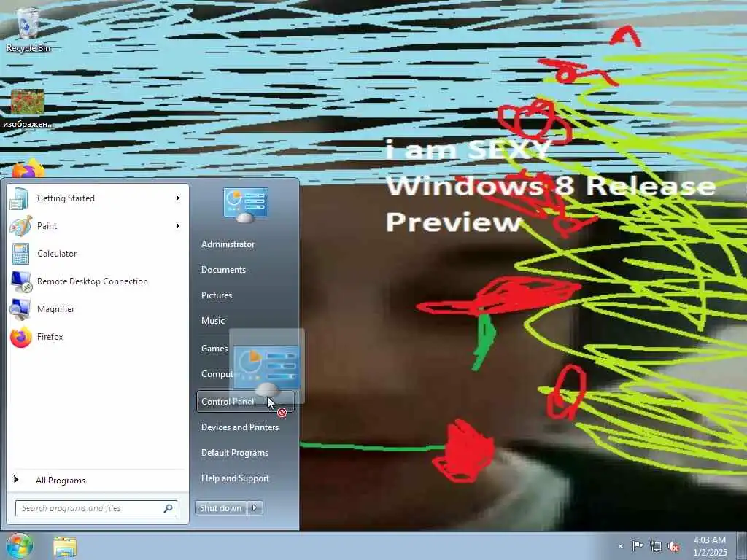Open Windows Explorer from the taskbar
Viewport: 747px width, 560px height.
click(x=65, y=546)
